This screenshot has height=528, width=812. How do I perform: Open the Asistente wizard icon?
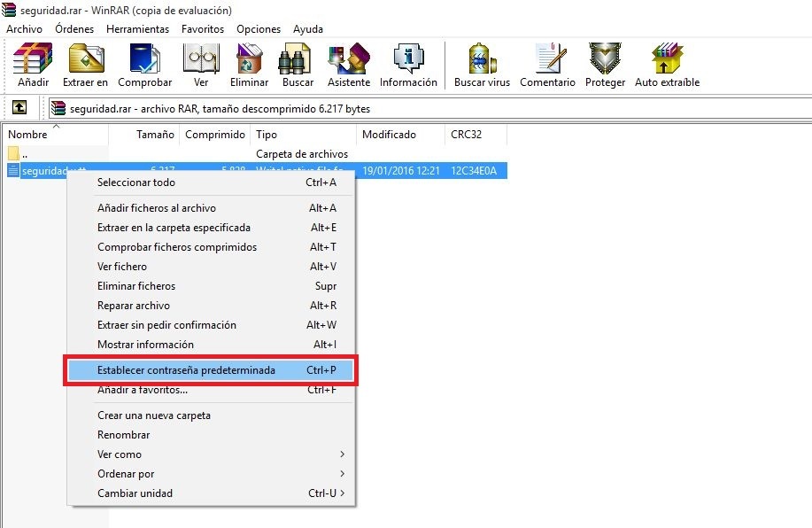(349, 58)
